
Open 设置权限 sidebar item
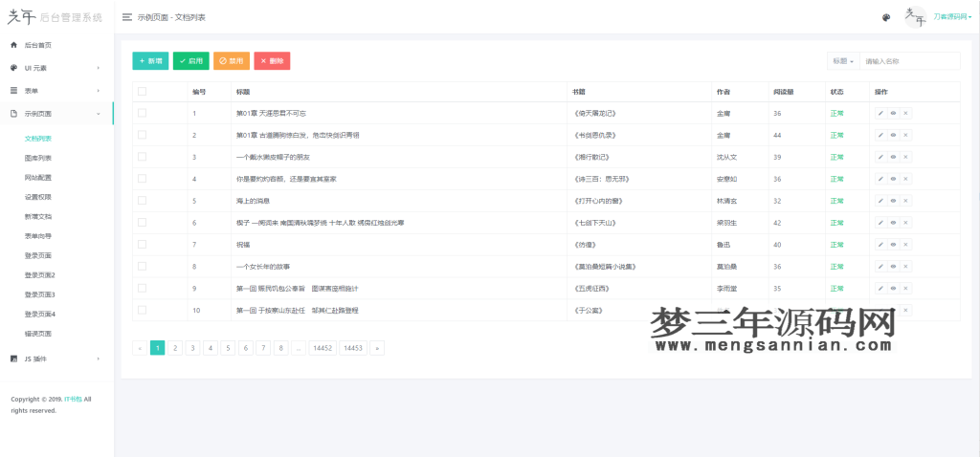(38, 197)
